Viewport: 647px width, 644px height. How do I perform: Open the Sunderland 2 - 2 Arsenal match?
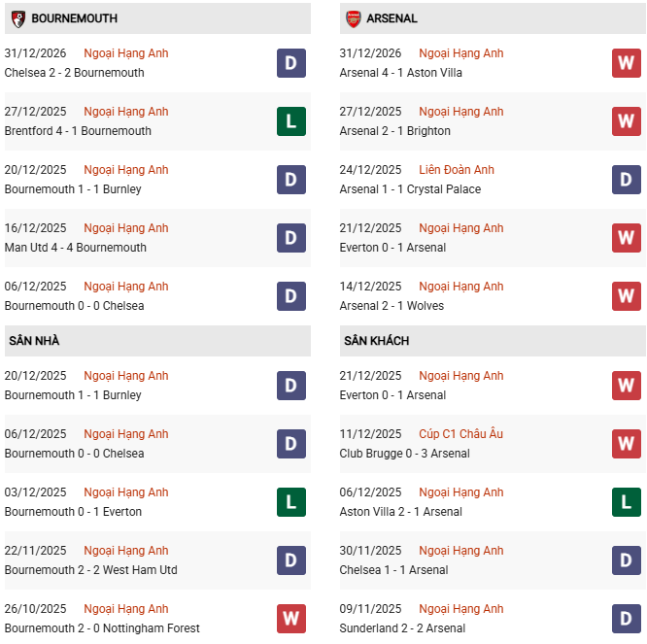402,628
